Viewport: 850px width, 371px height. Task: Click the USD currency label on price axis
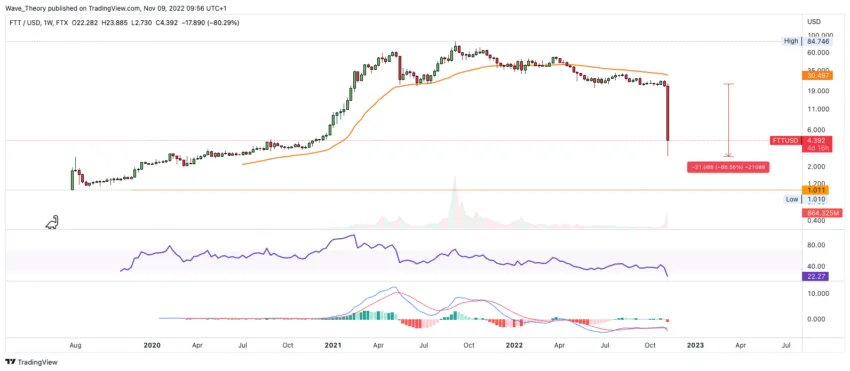point(813,22)
